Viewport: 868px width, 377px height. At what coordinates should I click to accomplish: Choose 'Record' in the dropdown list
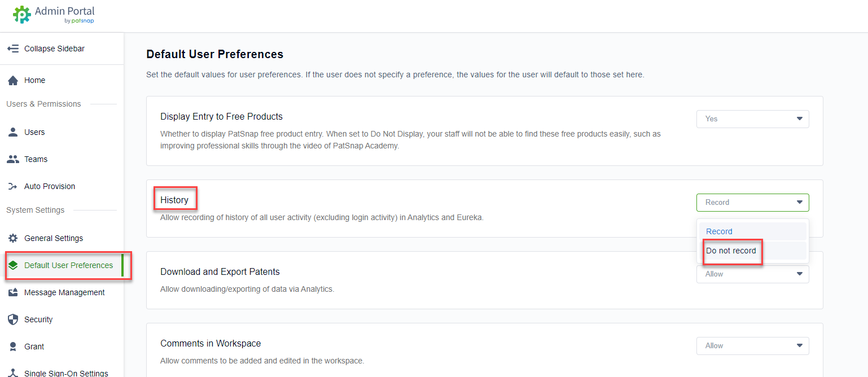[x=719, y=231]
